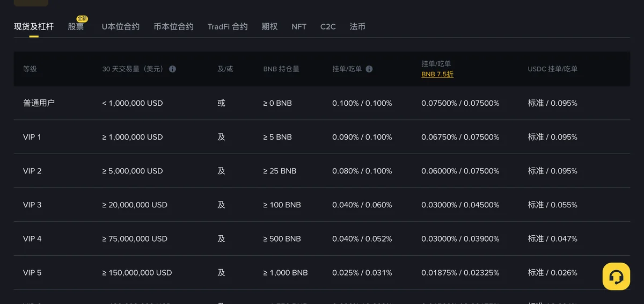The image size is (644, 304).
Task: Select the 现货及杠杆 tab
Action: 34,26
